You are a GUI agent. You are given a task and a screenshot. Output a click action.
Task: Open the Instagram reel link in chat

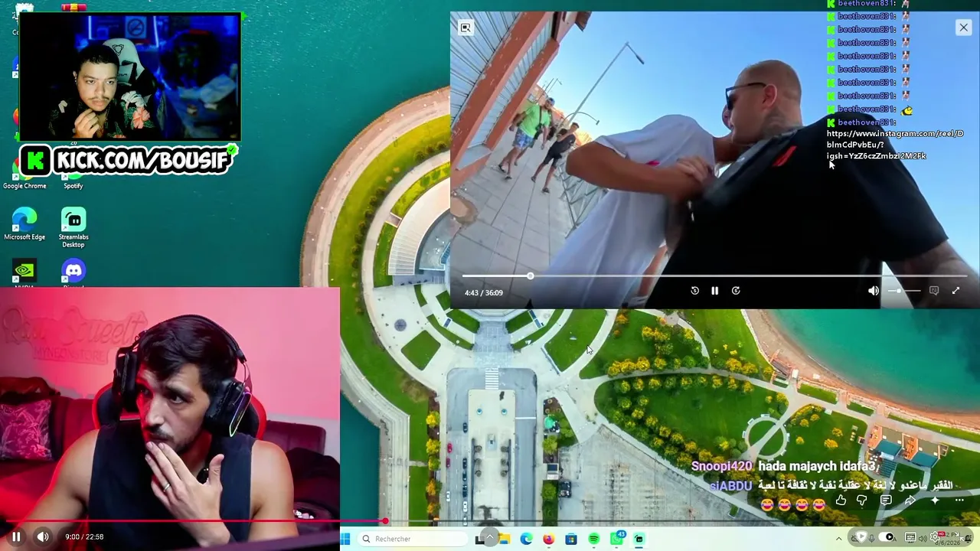894,145
